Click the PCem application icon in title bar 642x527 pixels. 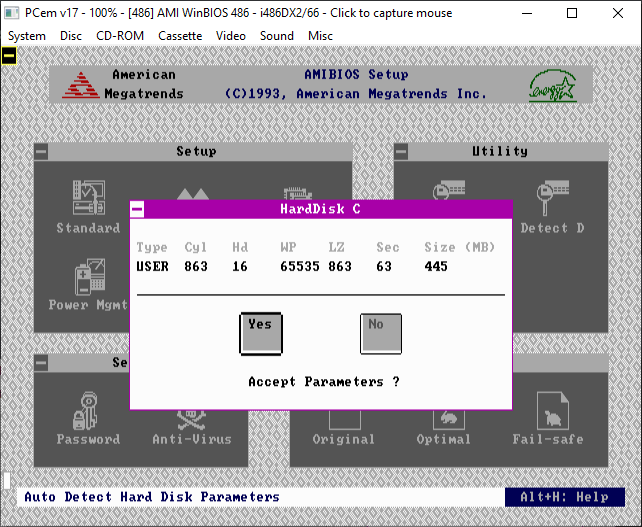(x=11, y=13)
